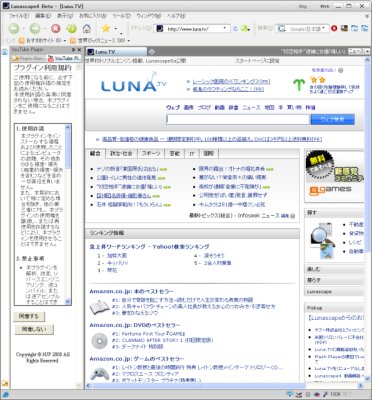Click the magnifier search icon in sidebar widget
The height and width of the screenshot is (400, 372).
click(318, 233)
